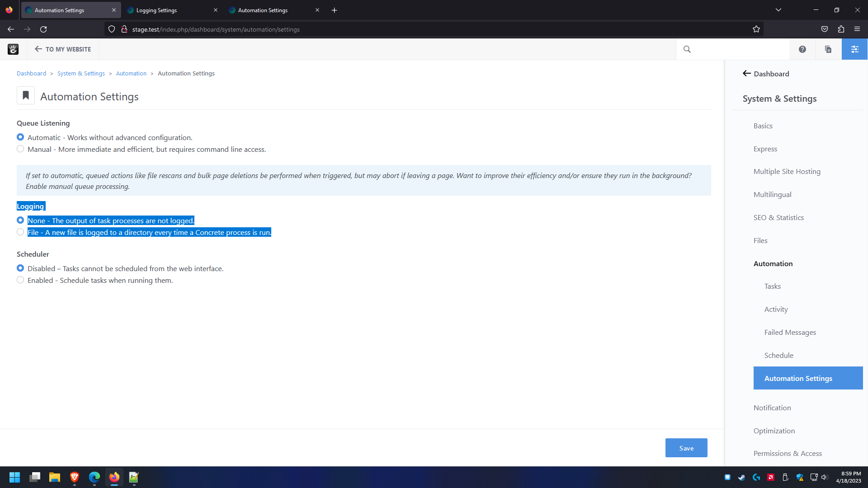Click the pages icon in the toolbar
This screenshot has width=868, height=488.
[x=828, y=49]
